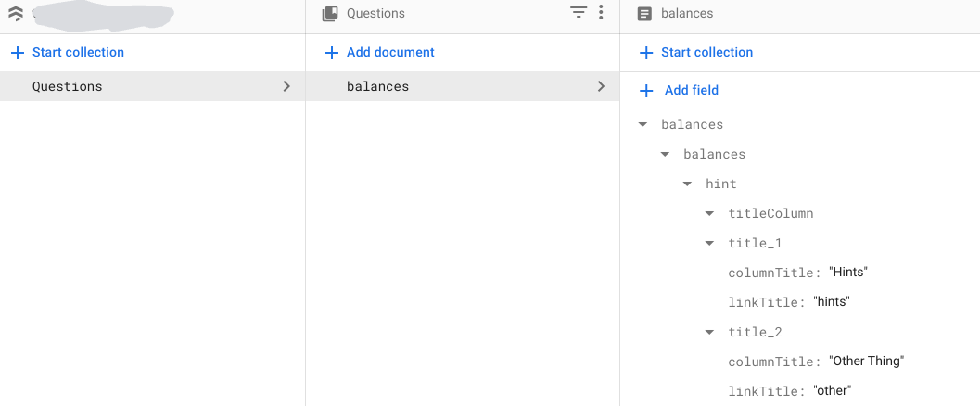The width and height of the screenshot is (980, 406).
Task: Collapse the top-level balances field
Action: 643,124
